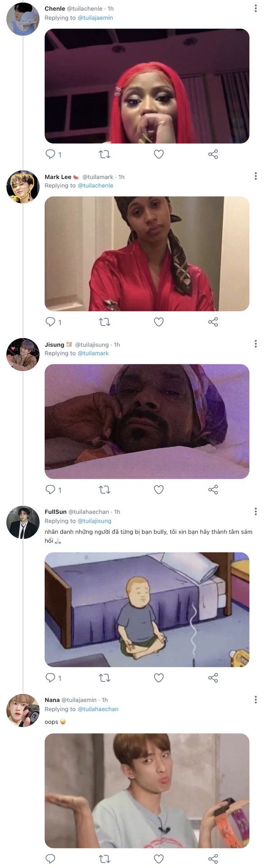Share Mark Lee's tweet

(x=213, y=322)
